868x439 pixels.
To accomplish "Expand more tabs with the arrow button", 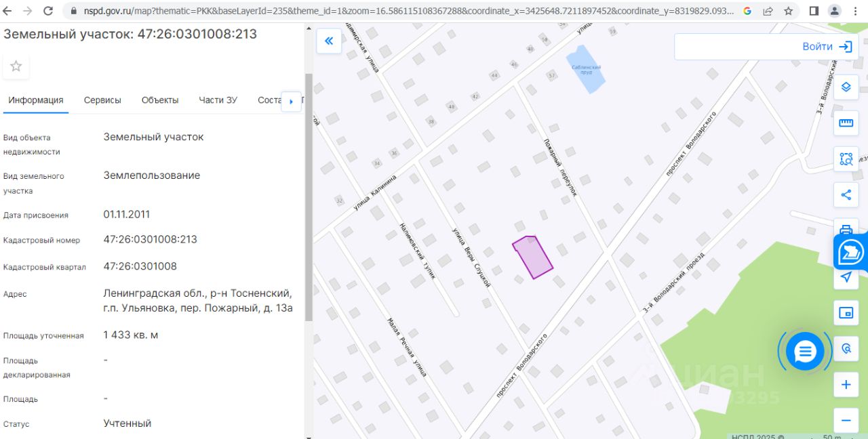I will click(291, 102).
